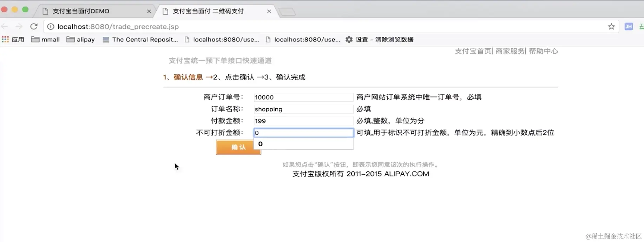Viewport: 644px width, 242px height.
Task: Choose the autocomplete suggestion 0
Action: click(x=303, y=144)
